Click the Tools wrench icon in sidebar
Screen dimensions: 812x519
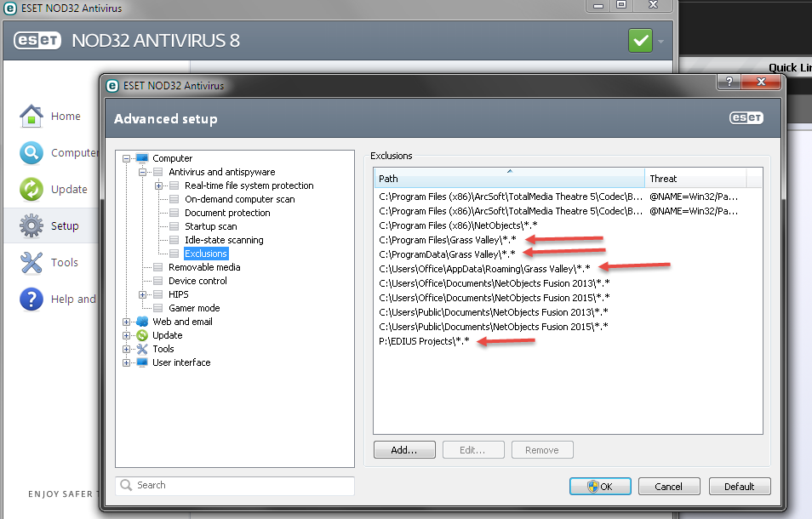click(x=31, y=262)
